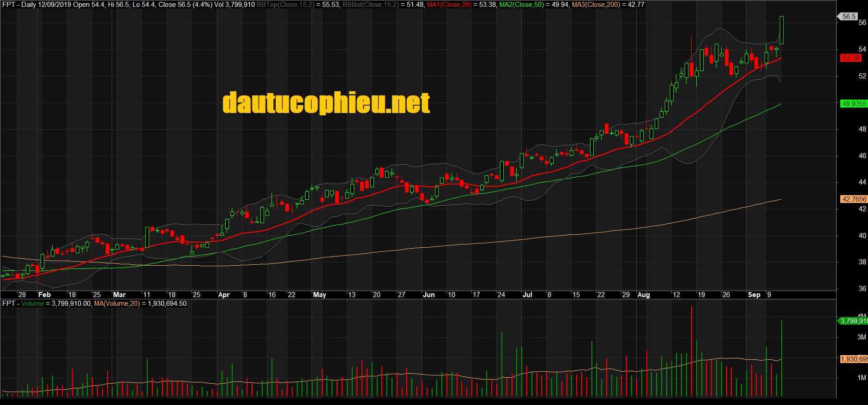Select the Aug label on date axis
This screenshot has height=405, width=868.
click(643, 295)
